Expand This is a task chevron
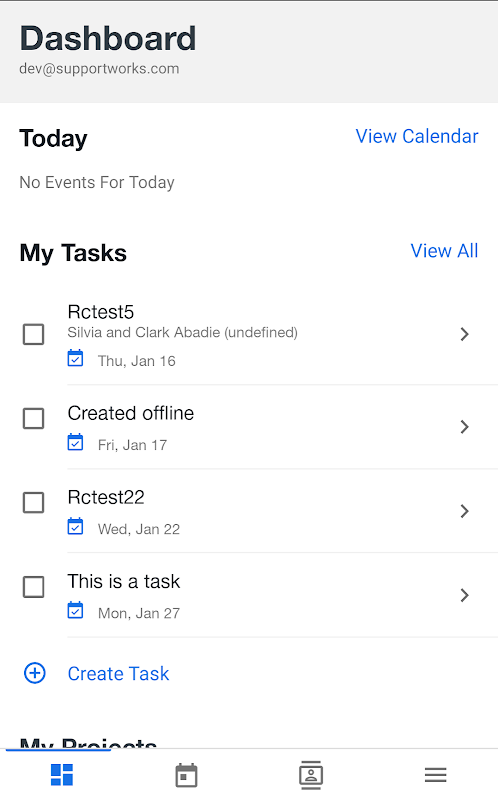Screen dimensions: 498x800 coord(464,595)
